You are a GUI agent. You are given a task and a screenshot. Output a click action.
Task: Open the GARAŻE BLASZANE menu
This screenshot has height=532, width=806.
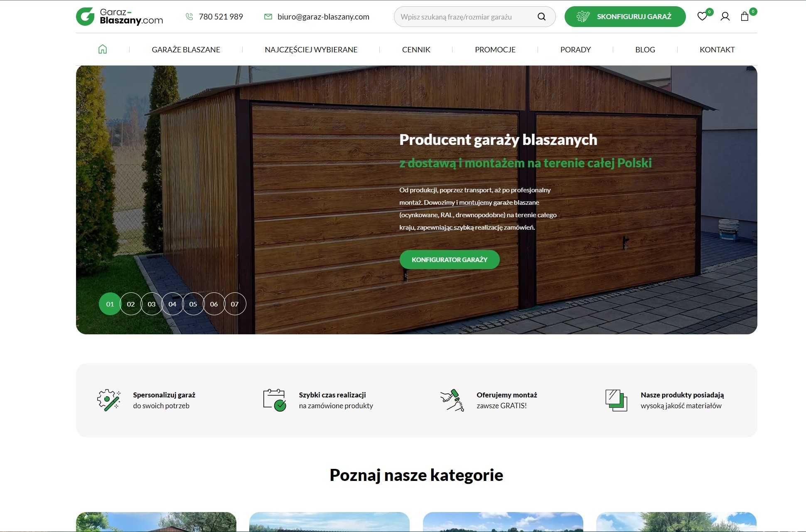coord(186,49)
